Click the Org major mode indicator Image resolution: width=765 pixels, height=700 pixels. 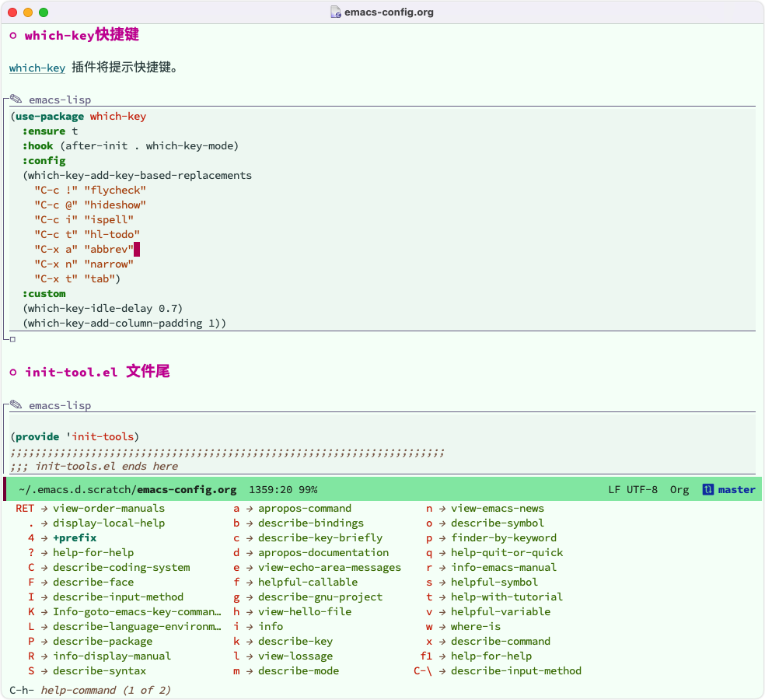click(x=679, y=489)
